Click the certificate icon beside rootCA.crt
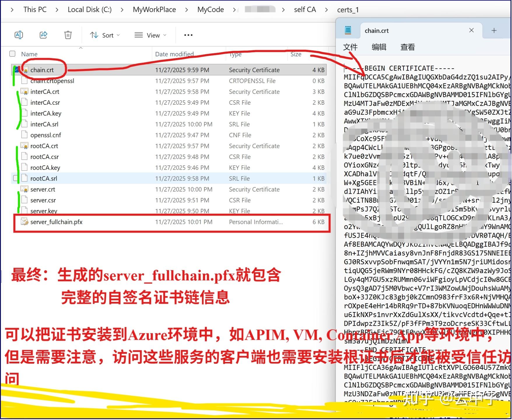This screenshot has width=512, height=420. (24, 146)
